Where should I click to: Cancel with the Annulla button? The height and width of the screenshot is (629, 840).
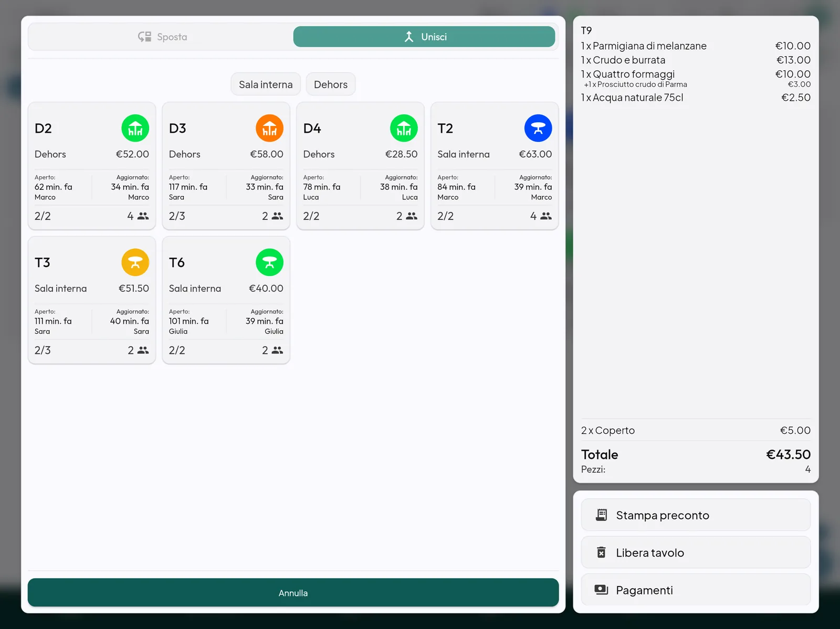(293, 593)
